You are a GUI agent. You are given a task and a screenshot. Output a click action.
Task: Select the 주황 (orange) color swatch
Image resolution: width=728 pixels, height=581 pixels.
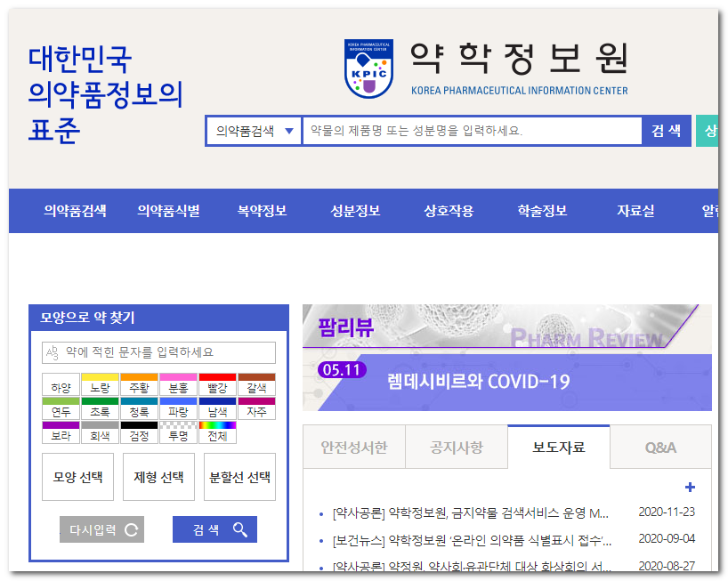click(140, 384)
